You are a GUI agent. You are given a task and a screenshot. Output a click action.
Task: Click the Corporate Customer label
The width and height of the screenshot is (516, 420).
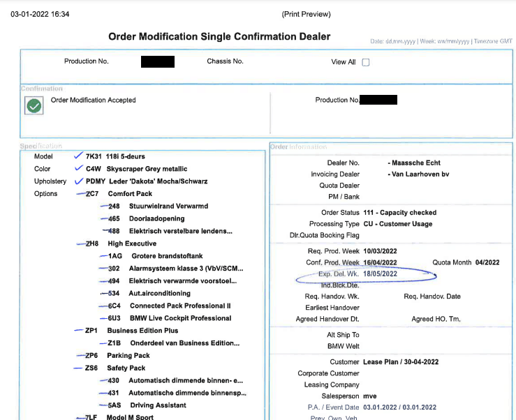click(328, 373)
